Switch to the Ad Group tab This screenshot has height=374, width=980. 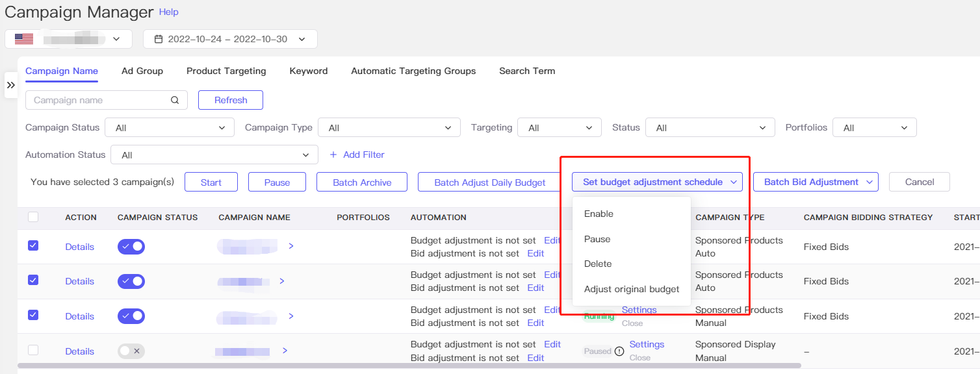click(x=142, y=71)
